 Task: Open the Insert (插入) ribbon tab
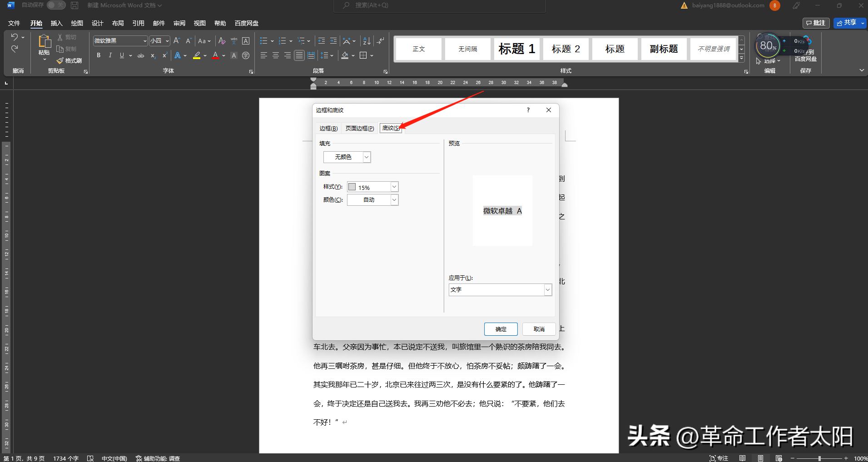tap(56, 23)
